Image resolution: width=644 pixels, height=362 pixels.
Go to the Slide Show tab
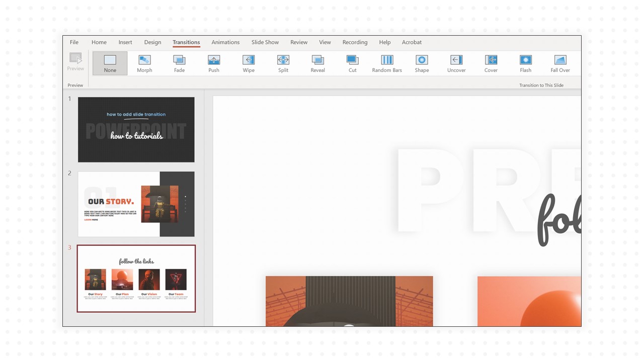[265, 42]
